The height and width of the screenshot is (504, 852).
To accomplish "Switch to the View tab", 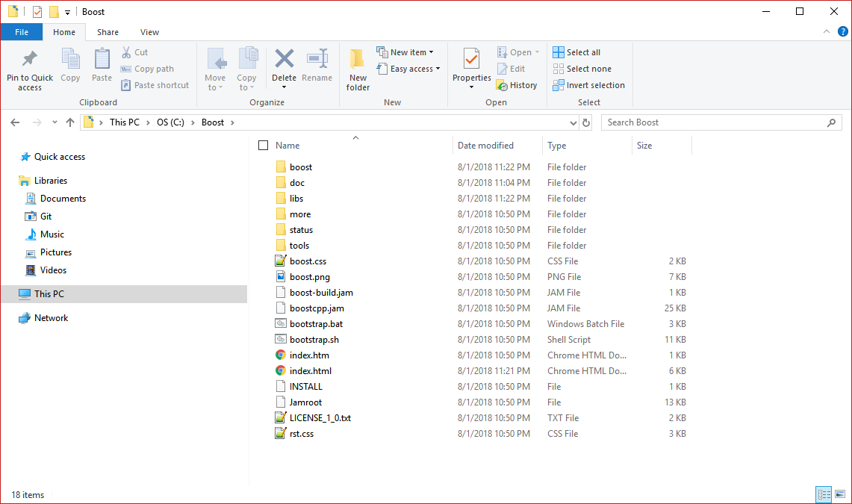I will coord(149,32).
